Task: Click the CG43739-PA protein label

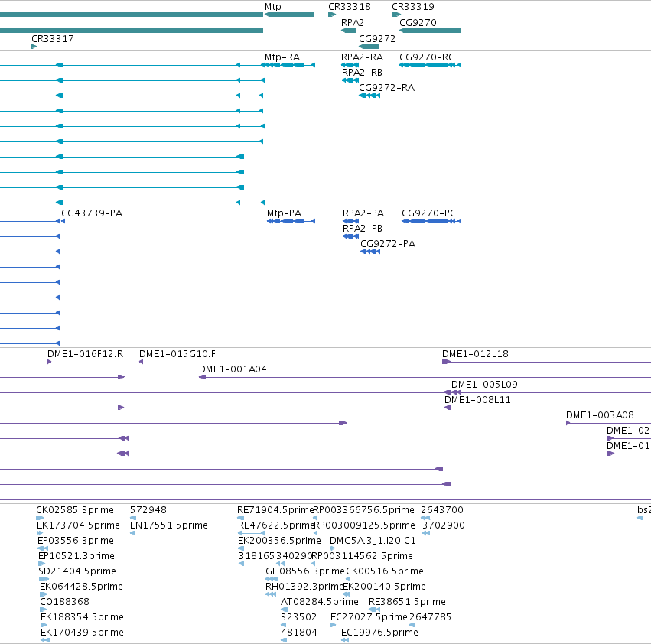Action: (x=92, y=213)
